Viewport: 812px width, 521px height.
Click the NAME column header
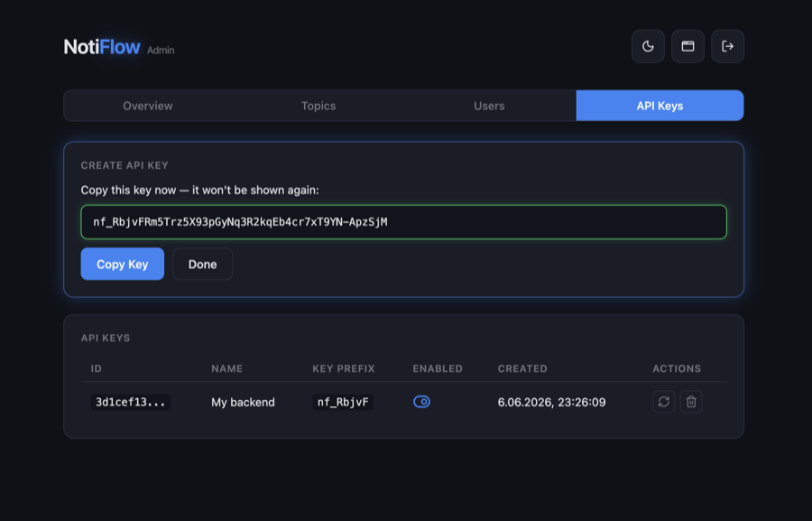(x=226, y=368)
